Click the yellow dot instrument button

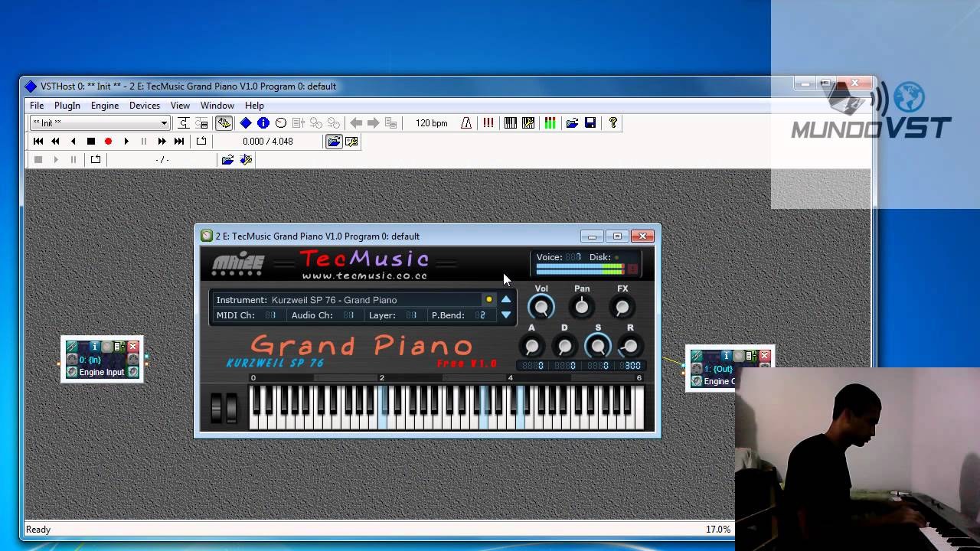[x=488, y=299]
